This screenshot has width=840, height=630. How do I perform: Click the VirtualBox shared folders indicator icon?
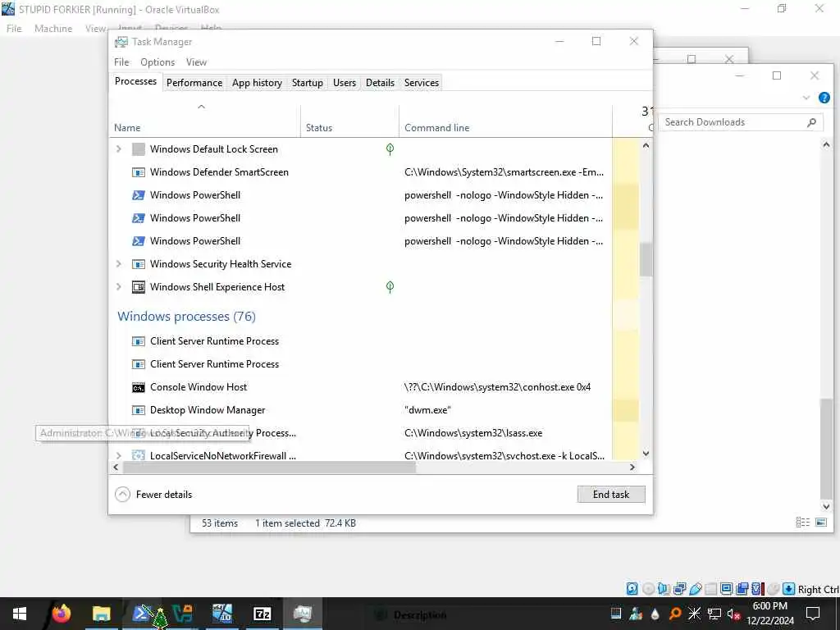pyautogui.click(x=711, y=589)
